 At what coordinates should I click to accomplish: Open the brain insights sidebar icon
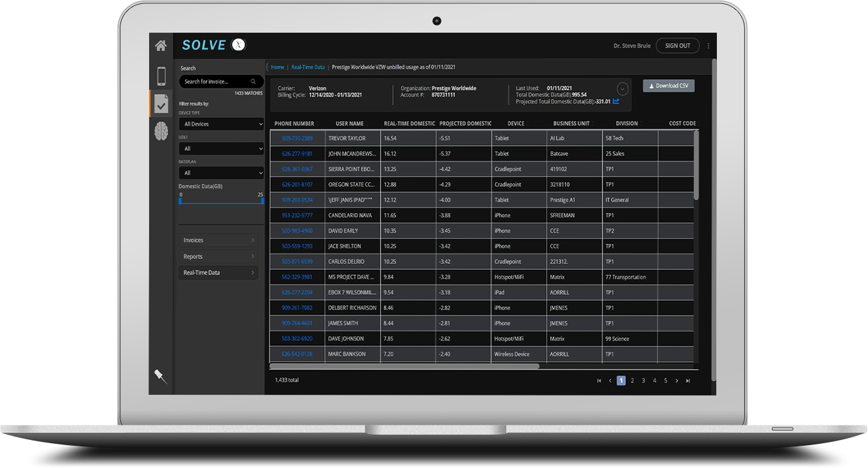tap(161, 131)
